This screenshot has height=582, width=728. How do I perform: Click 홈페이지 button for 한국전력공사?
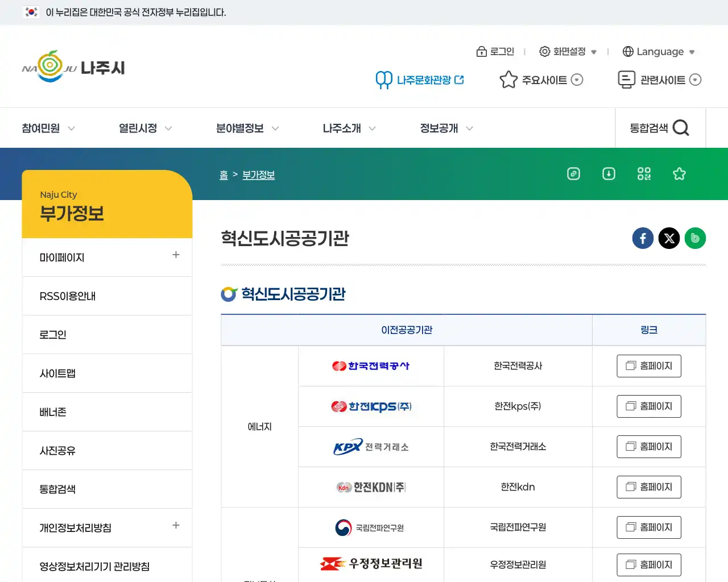(649, 365)
